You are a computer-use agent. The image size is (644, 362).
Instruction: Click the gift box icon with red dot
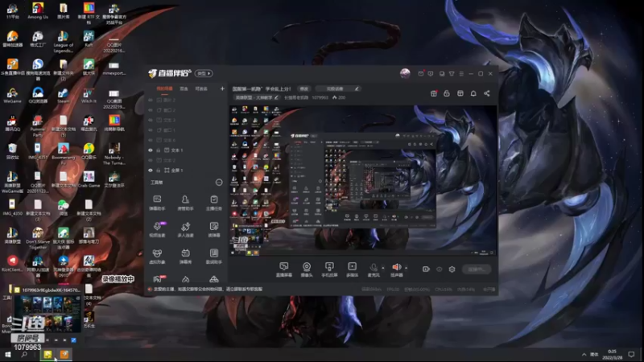(434, 93)
